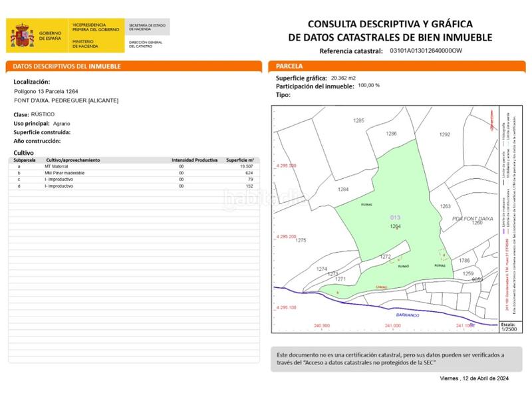Screen dimensions: 532x399
Task: Click parcel 1292 on the map
Action: pos(445,134)
